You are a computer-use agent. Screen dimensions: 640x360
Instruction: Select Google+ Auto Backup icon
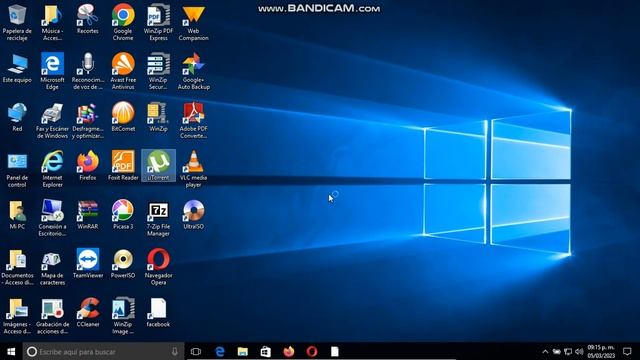point(193,71)
